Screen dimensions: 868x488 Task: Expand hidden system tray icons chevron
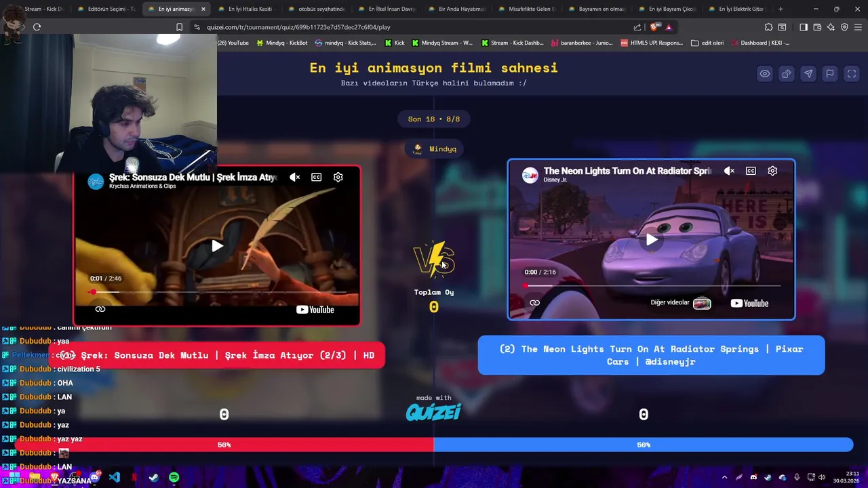tap(724, 478)
